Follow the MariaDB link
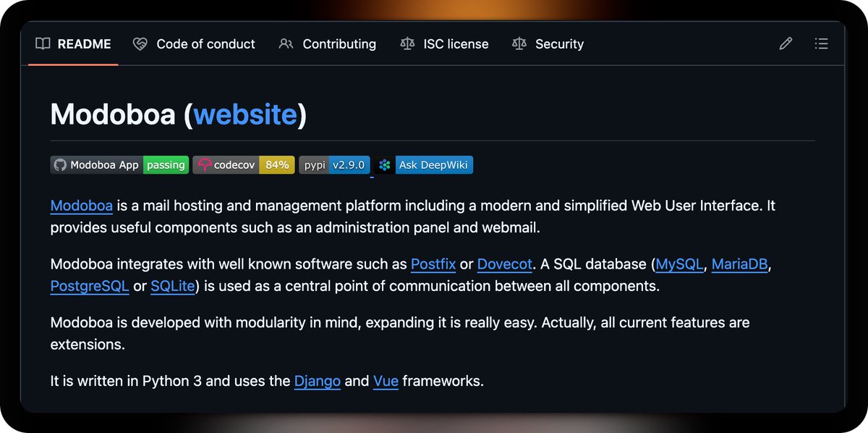Screen dimensions: 868x433 739,264
